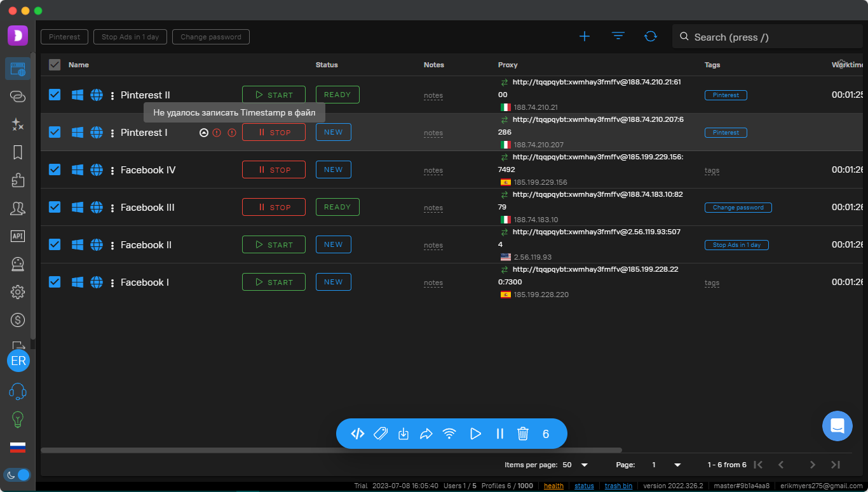The image size is (868, 492).
Task: Open the Items per page dropdown
Action: (576, 465)
